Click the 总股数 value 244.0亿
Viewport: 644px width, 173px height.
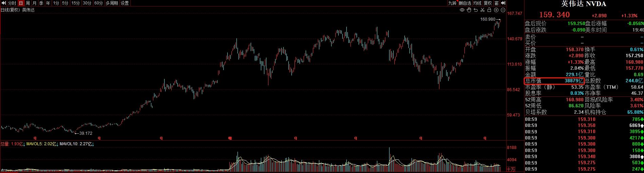tap(634, 81)
